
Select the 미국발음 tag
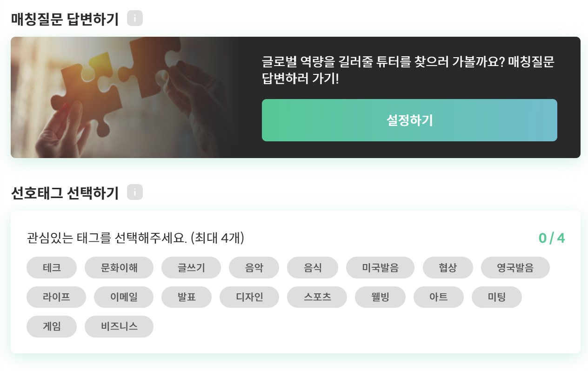click(380, 267)
